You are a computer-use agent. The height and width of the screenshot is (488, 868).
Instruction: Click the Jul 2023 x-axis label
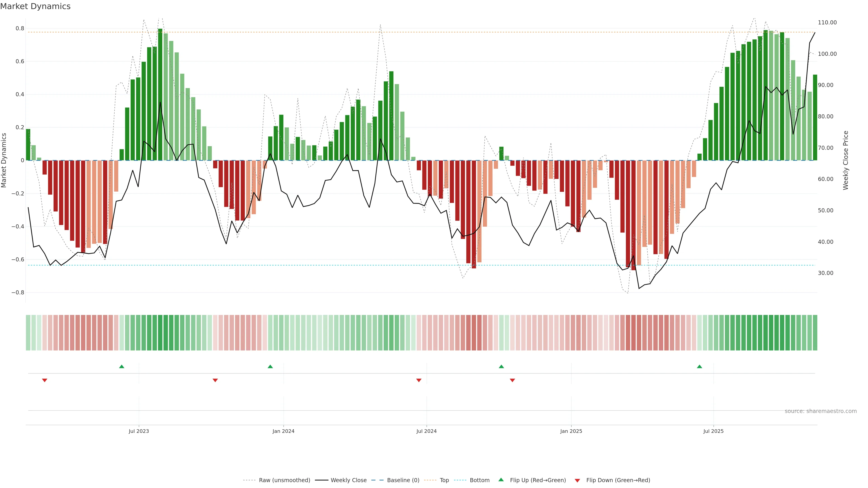139,431
